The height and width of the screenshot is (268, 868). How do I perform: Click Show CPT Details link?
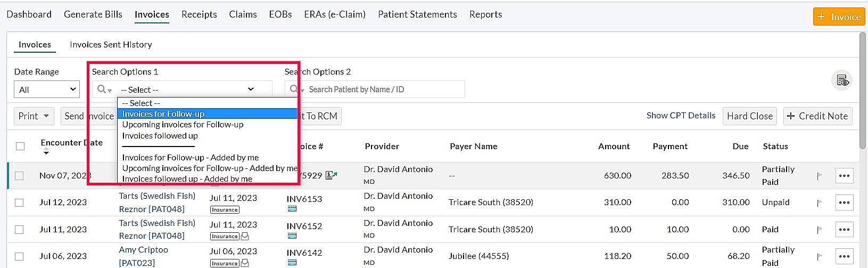[681, 116]
